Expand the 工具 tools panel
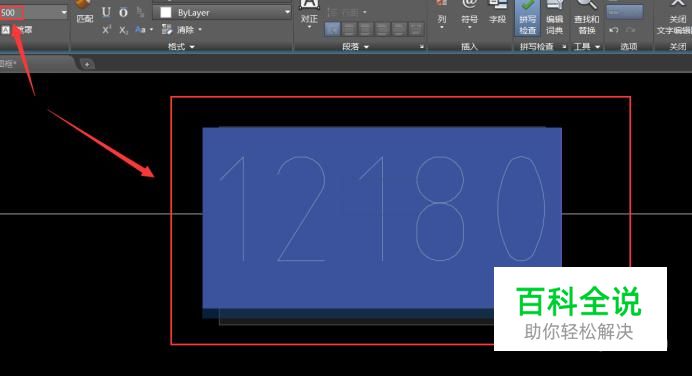Viewport: 692px width, 376px height. tap(587, 46)
